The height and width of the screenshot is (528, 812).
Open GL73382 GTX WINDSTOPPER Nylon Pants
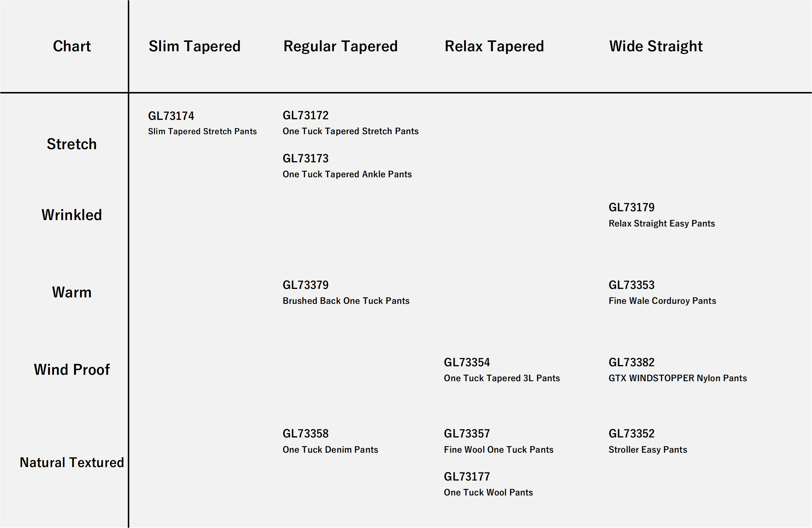pyautogui.click(x=677, y=370)
